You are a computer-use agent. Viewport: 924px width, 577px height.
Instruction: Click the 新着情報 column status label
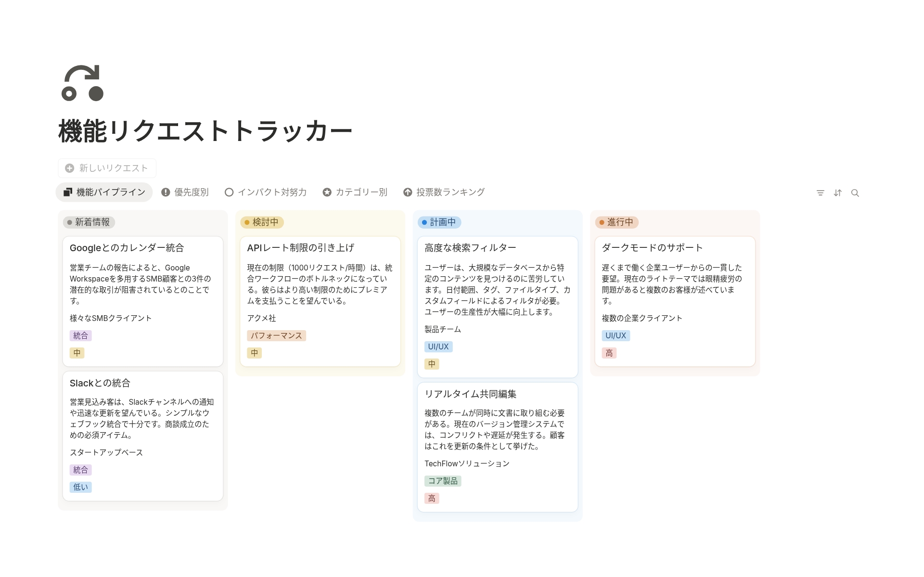(89, 222)
